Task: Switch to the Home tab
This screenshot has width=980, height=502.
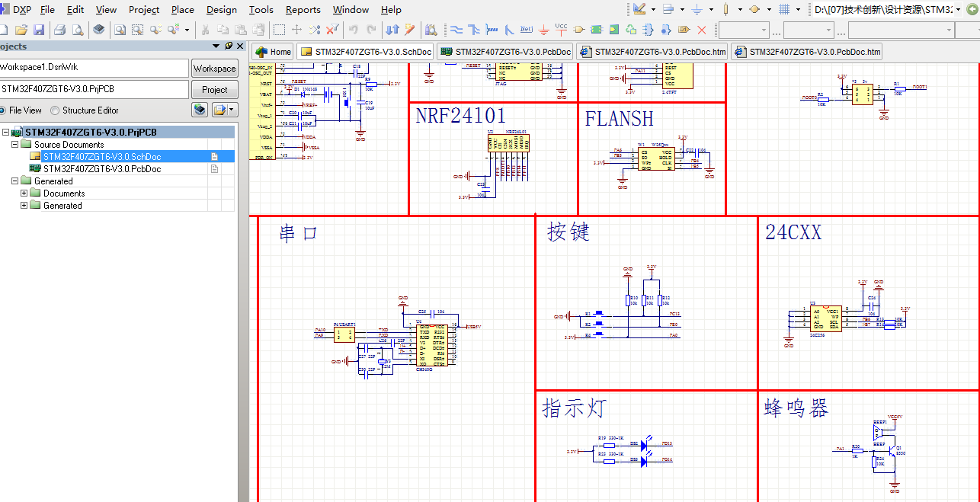Action: (274, 52)
